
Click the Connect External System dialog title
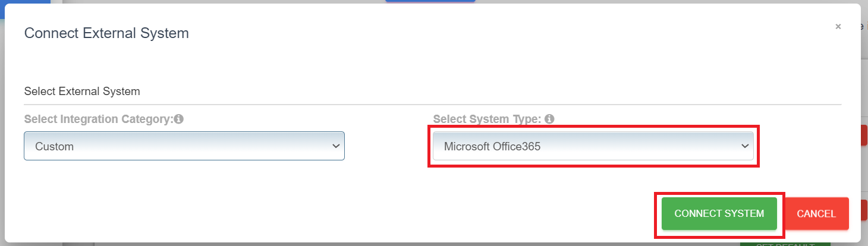[x=106, y=33]
